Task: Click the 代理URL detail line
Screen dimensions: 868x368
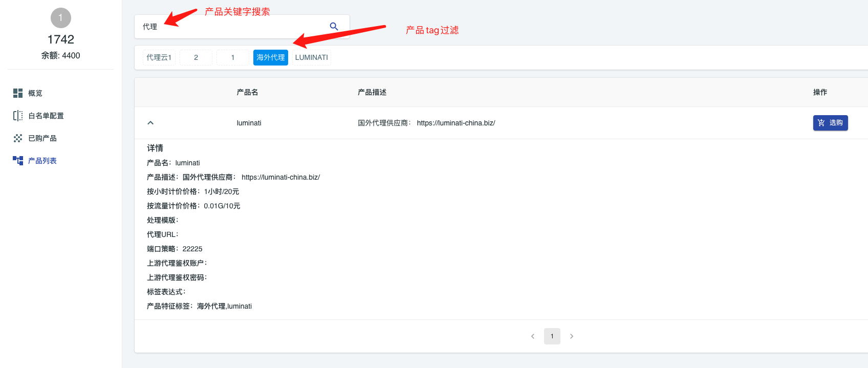Action: (x=163, y=234)
